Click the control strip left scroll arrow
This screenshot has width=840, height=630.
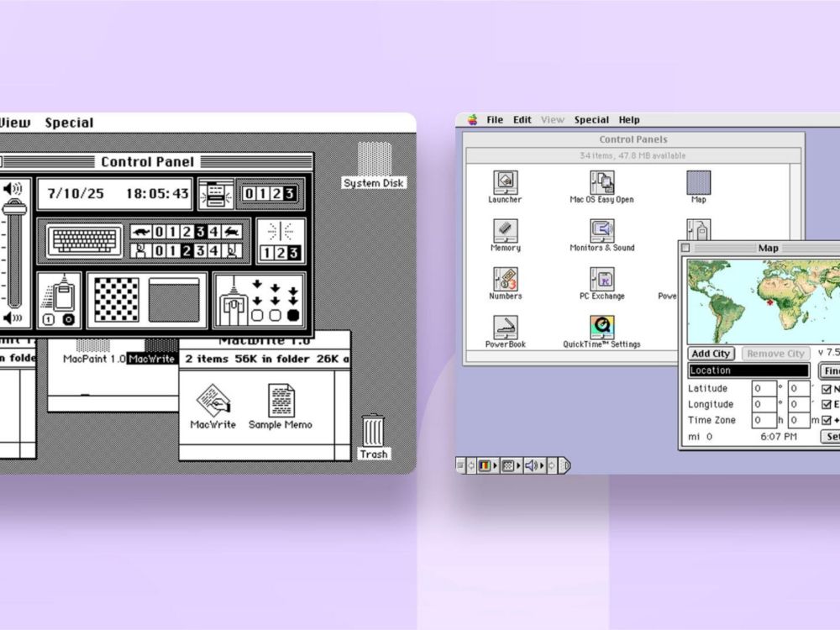click(471, 465)
